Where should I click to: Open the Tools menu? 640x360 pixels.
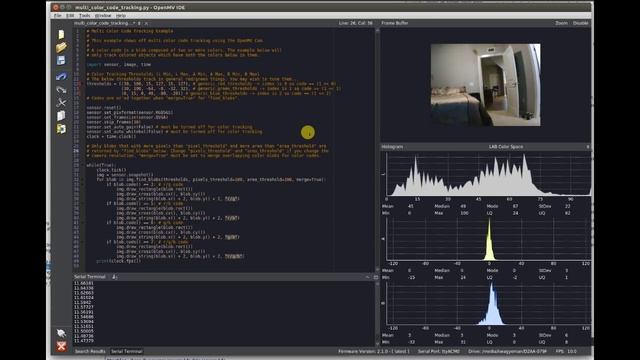pyautogui.click(x=84, y=16)
